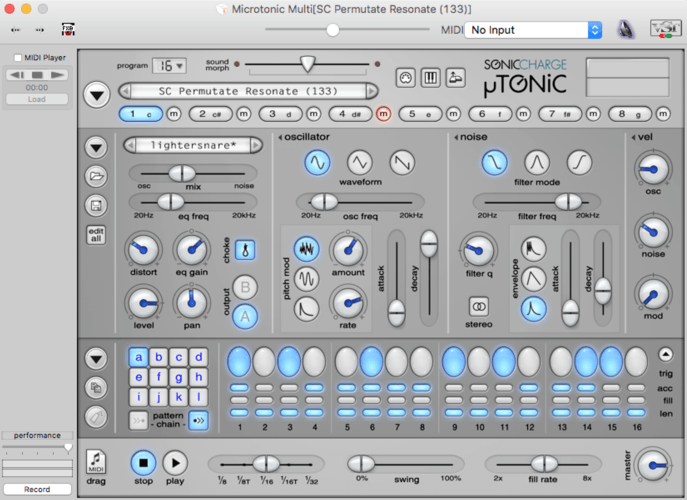Image resolution: width=687 pixels, height=500 pixels.
Task: Mute drum channel 7
Action: click(x=593, y=114)
